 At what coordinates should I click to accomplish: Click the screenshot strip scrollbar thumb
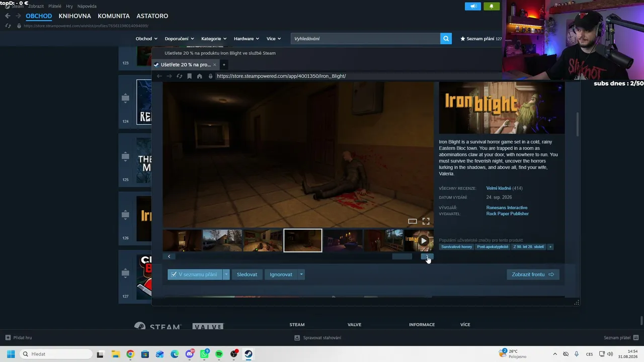(x=402, y=256)
